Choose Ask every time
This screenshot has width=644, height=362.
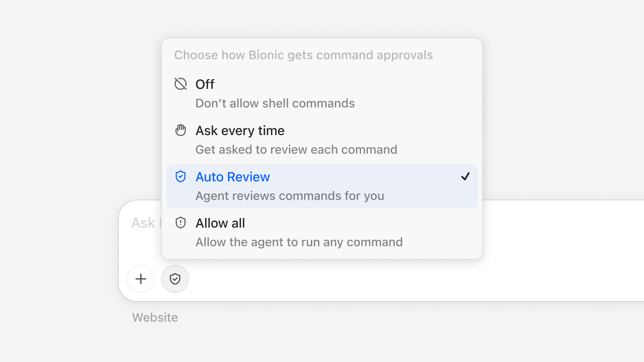[x=322, y=140]
